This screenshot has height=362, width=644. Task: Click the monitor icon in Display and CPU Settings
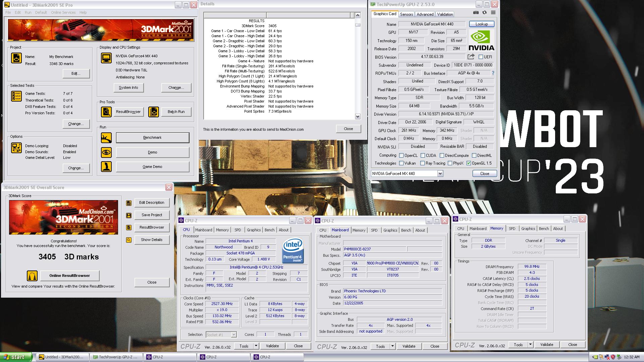pyautogui.click(x=106, y=58)
